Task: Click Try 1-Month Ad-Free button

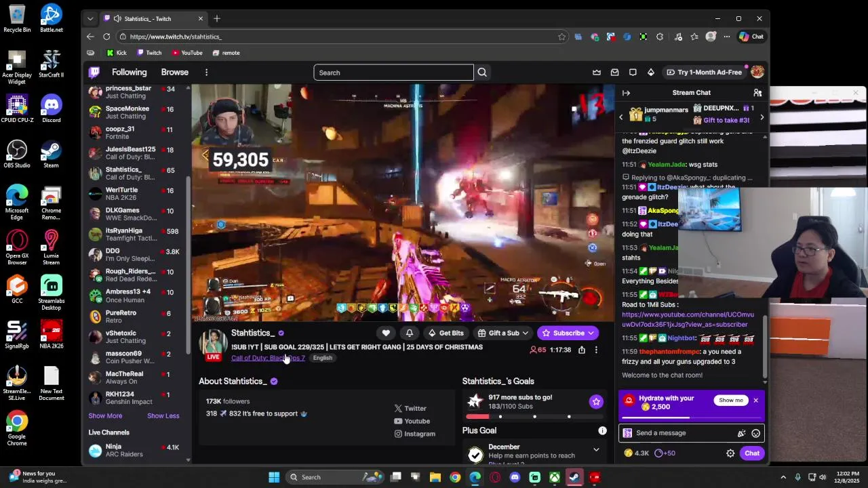Action: pos(704,73)
